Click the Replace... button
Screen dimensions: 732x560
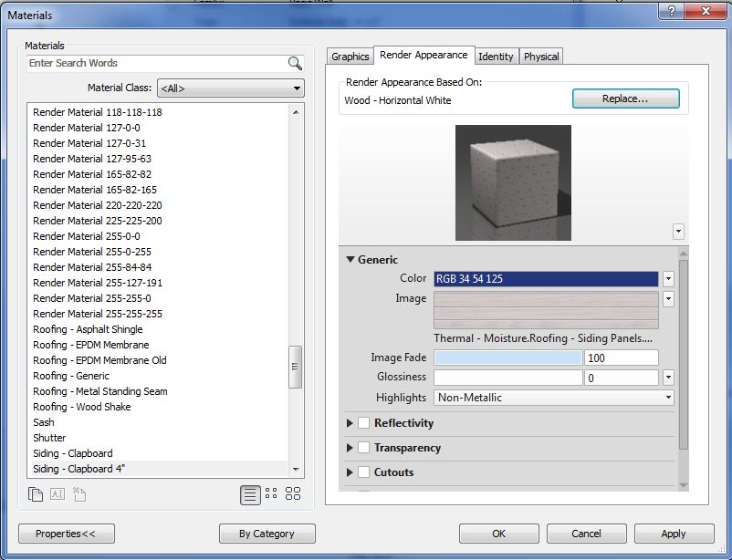[625, 99]
